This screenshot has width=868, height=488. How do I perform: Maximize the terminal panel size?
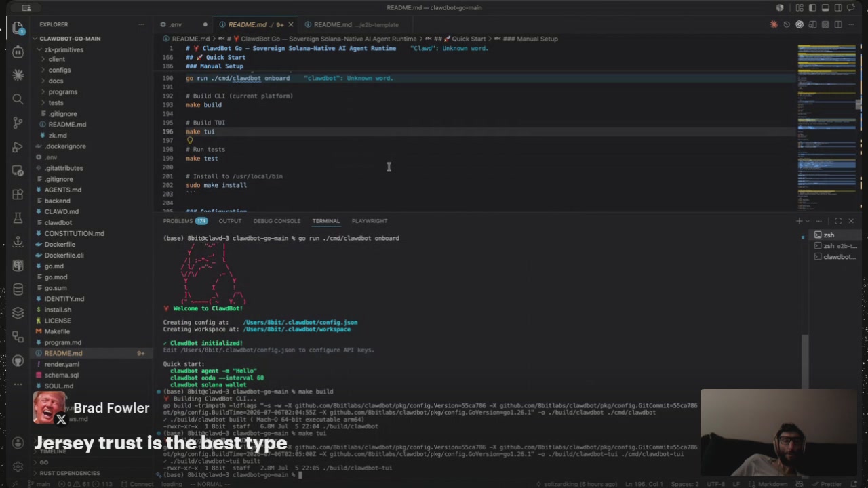click(x=838, y=221)
